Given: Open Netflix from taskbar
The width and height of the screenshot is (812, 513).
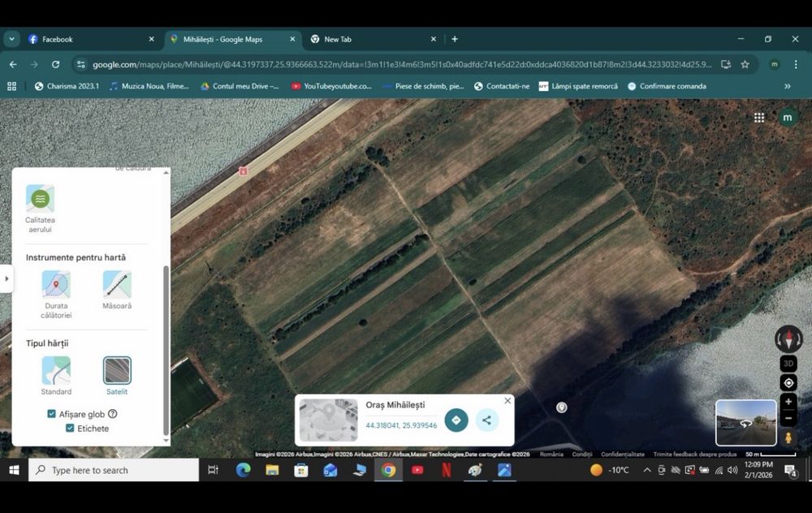Looking at the screenshot, I should pos(446,470).
